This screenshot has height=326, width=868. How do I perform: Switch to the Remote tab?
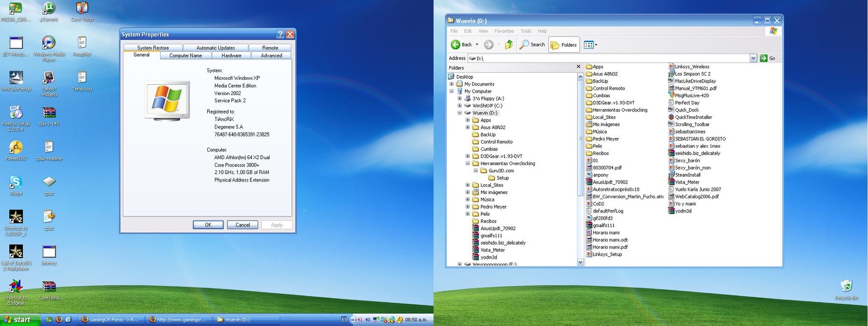270,48
